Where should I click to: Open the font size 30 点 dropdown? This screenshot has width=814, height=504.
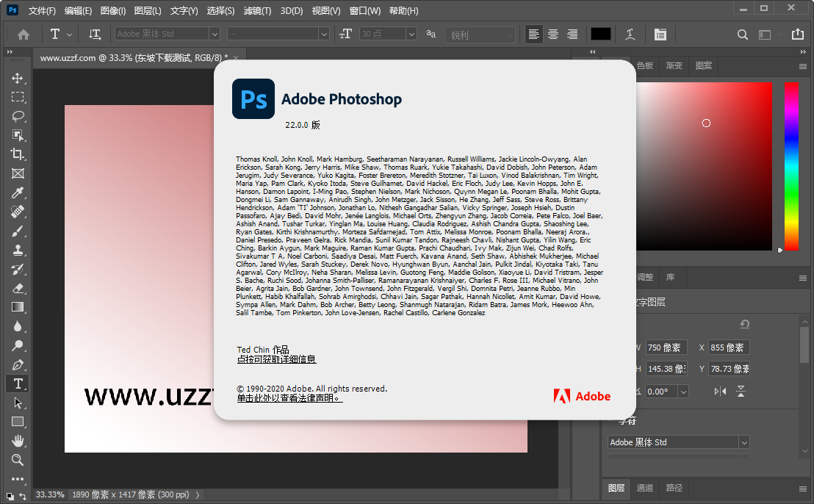point(411,35)
